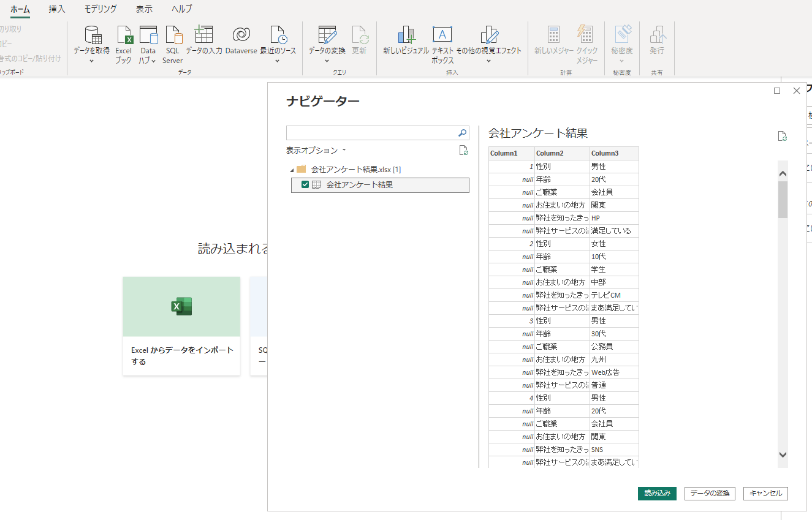
Task: Click the vertical scrollbar thumb in preview
Action: [x=783, y=200]
